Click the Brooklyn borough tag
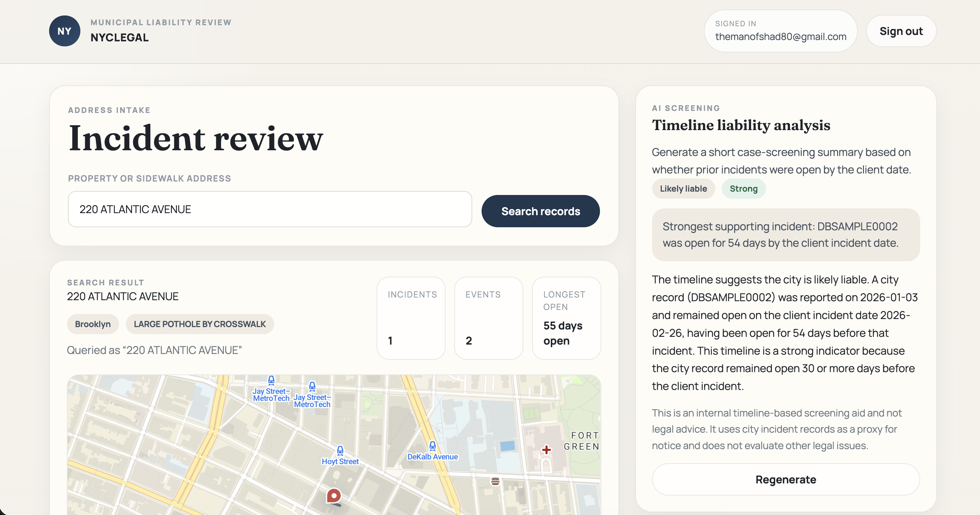The image size is (980, 515). [93, 324]
